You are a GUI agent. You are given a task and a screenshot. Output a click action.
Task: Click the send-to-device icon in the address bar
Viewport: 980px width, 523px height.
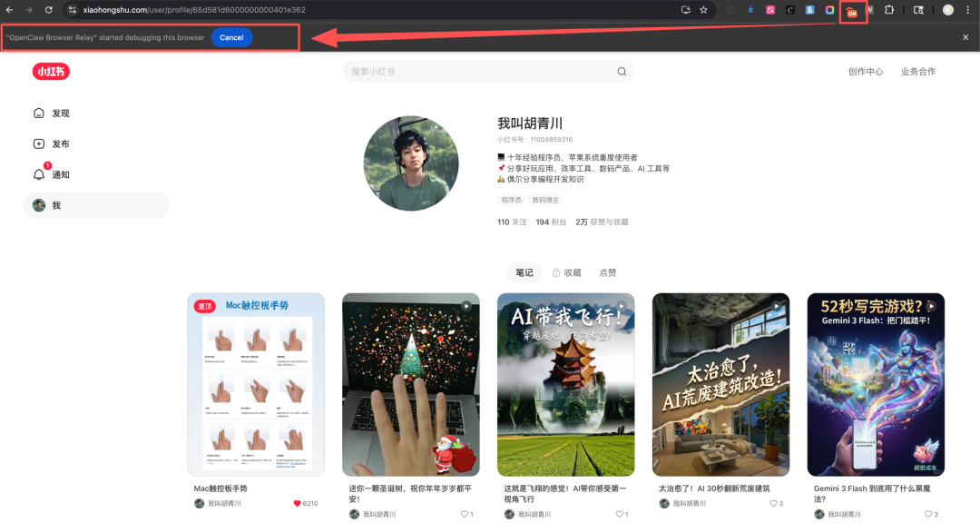687,11
